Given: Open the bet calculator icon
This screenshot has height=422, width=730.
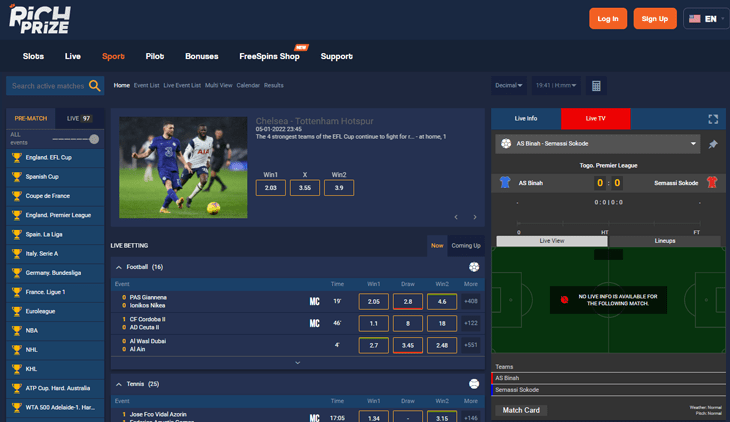Looking at the screenshot, I should point(596,86).
